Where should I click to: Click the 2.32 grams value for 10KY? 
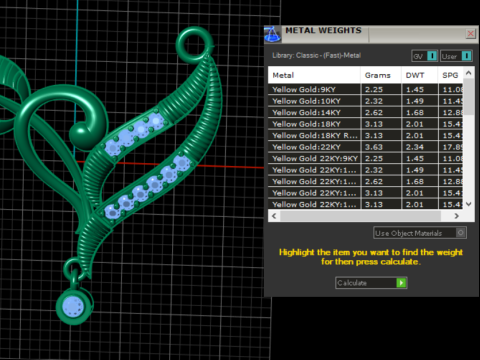374,101
